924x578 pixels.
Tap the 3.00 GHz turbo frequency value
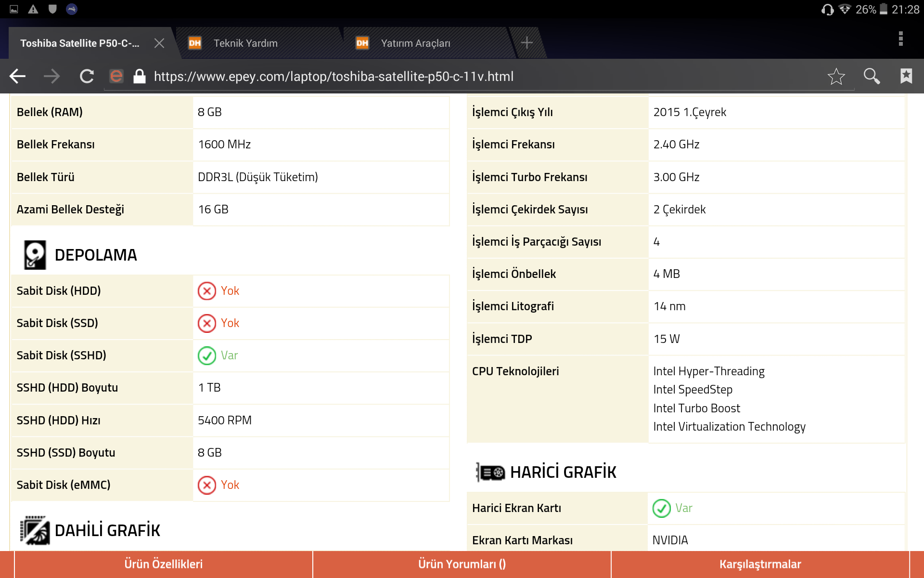pos(676,177)
